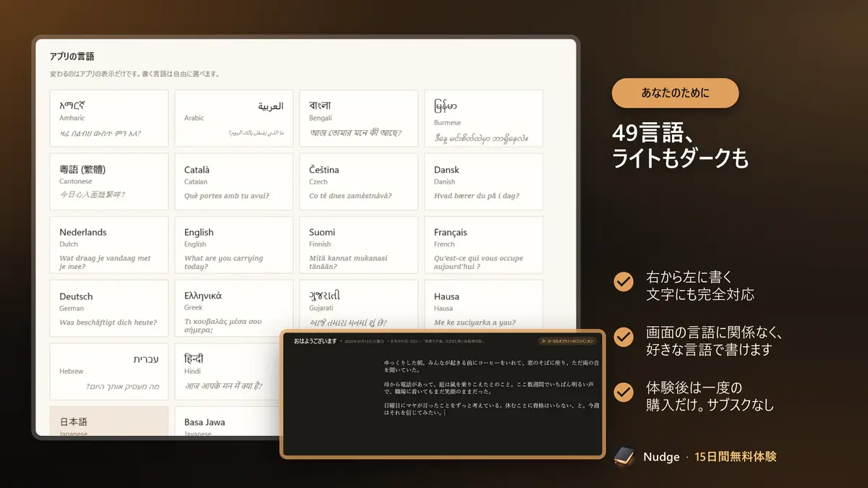Viewport: 868px width, 488px height.
Task: Choose the Dansk language card
Action: point(483,181)
